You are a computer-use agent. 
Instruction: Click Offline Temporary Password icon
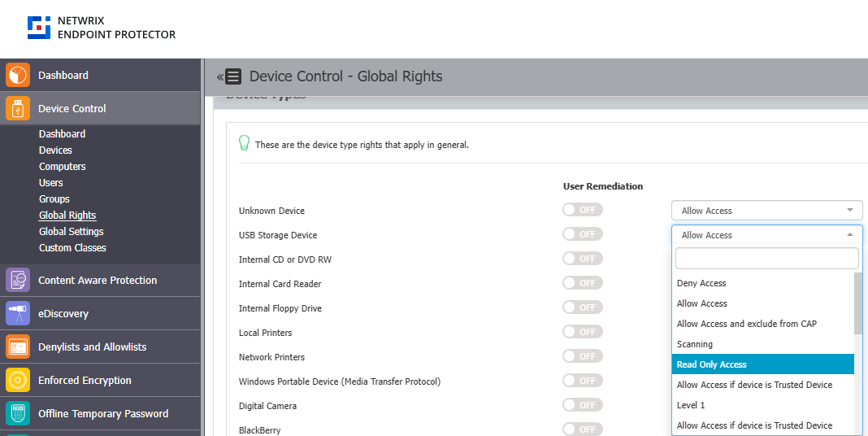(18, 414)
